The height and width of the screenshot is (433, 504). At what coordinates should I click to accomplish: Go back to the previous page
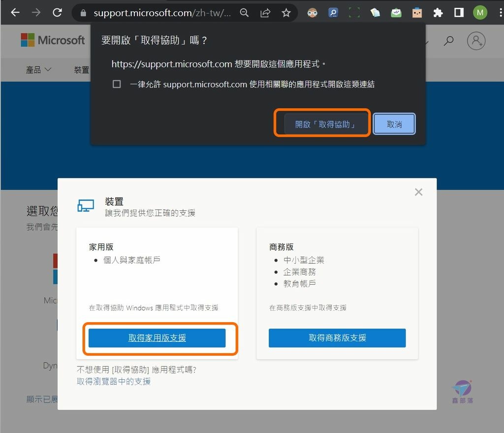click(x=15, y=12)
